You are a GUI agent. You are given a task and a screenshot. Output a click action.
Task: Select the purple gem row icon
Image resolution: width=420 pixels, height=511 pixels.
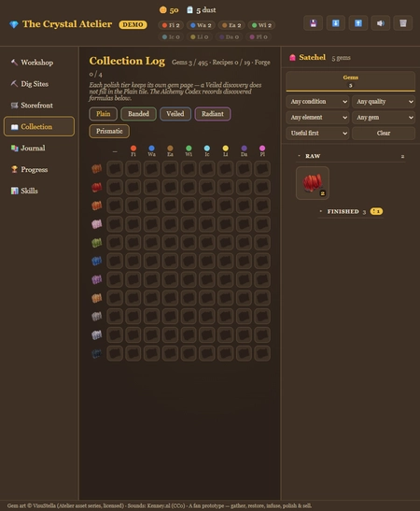[97, 279]
